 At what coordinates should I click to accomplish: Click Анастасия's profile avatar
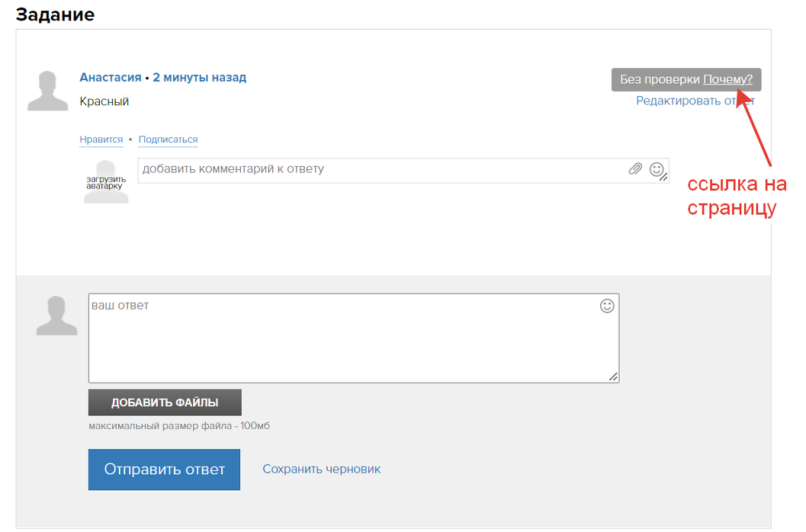tap(47, 91)
